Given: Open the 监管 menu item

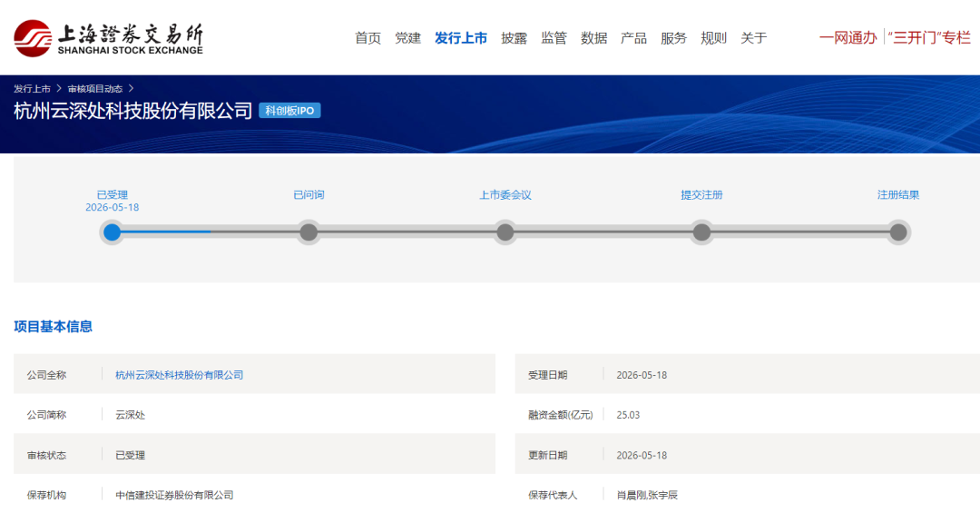Looking at the screenshot, I should 554,38.
